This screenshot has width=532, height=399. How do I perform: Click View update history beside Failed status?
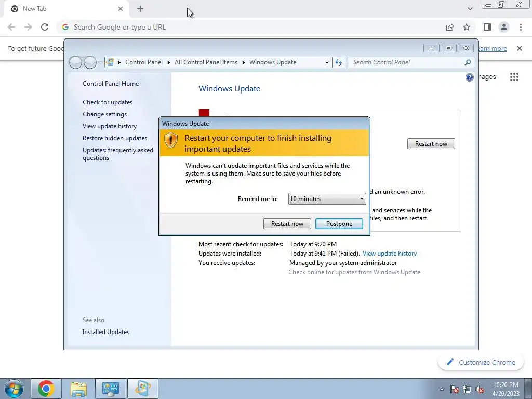pyautogui.click(x=390, y=254)
